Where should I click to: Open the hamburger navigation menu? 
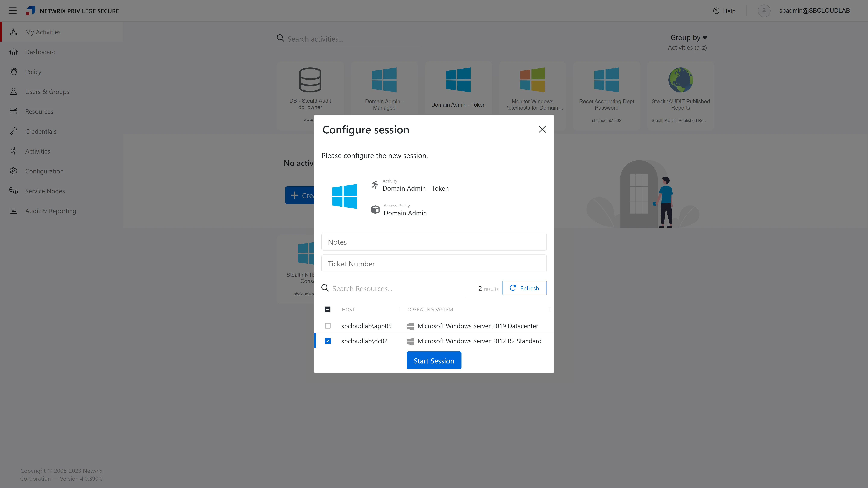coord(13,11)
